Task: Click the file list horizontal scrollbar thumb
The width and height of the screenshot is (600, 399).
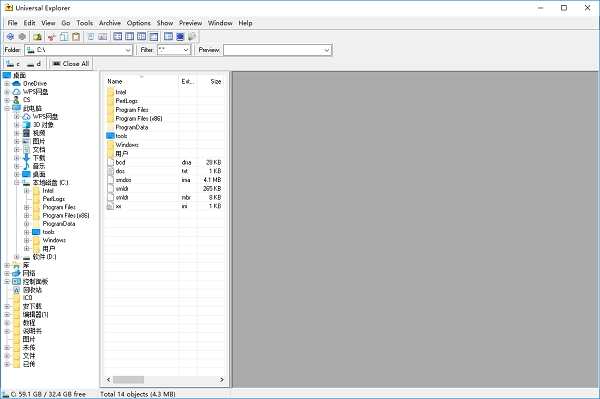Action: (x=129, y=379)
